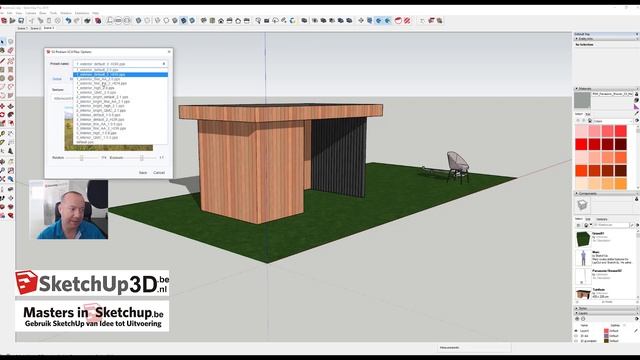The width and height of the screenshot is (640, 360).
Task: Choose 1_exterior_default_2.0.pps preset
Action: point(120,70)
